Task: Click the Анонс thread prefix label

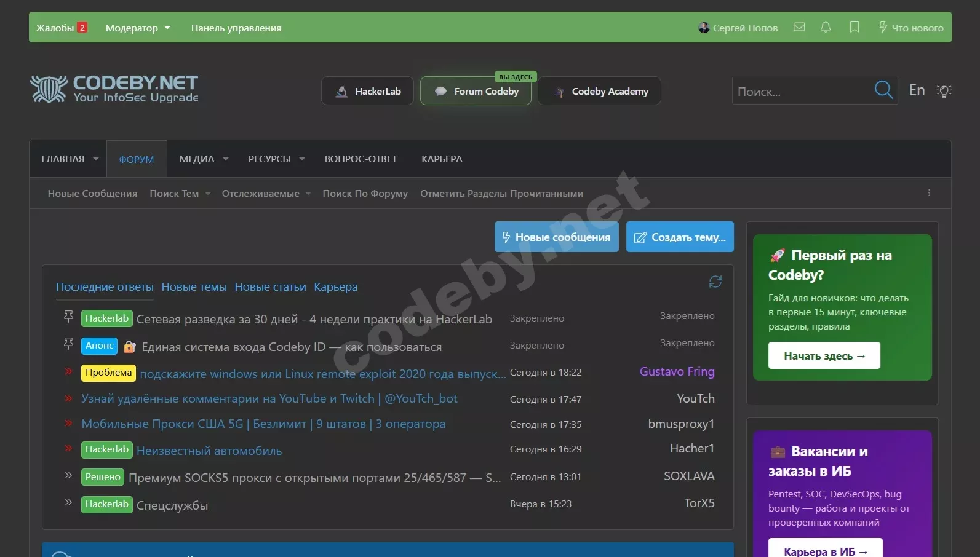Action: [x=100, y=346]
